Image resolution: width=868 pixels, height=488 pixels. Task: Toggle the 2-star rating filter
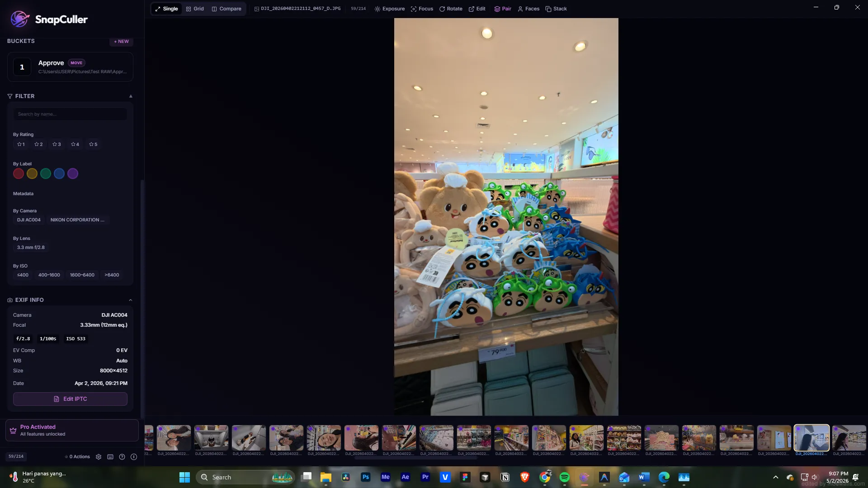click(38, 145)
